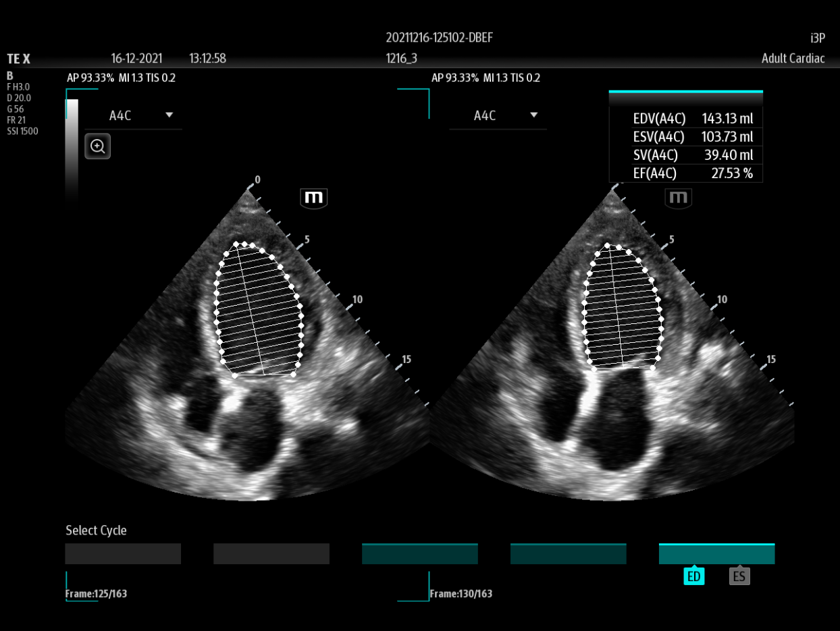This screenshot has width=840, height=631.
Task: Toggle the ED end-diastole marker
Action: 694,576
